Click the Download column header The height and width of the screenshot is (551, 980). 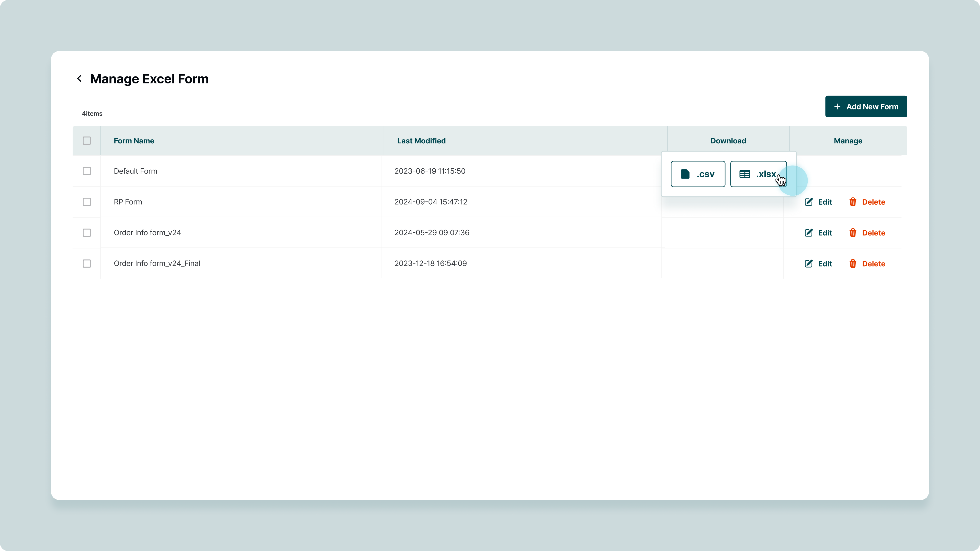[728, 141]
